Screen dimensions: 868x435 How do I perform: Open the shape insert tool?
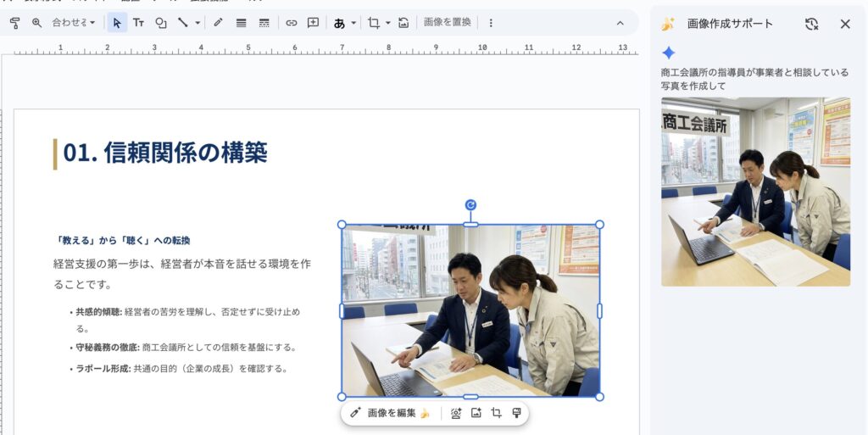160,23
